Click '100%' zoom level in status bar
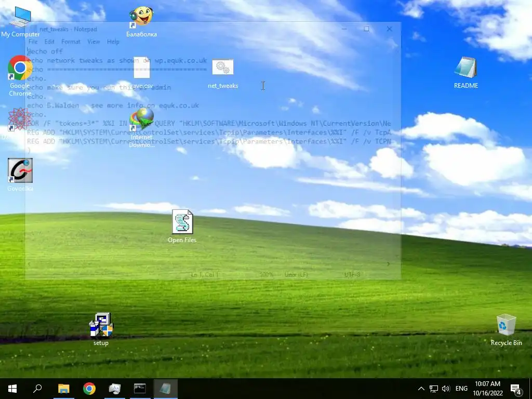 (267, 274)
